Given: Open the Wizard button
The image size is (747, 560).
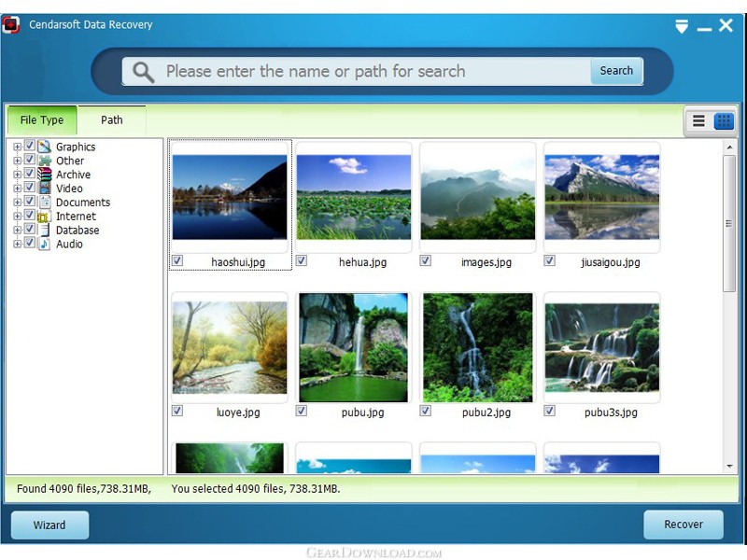Looking at the screenshot, I should [49, 525].
